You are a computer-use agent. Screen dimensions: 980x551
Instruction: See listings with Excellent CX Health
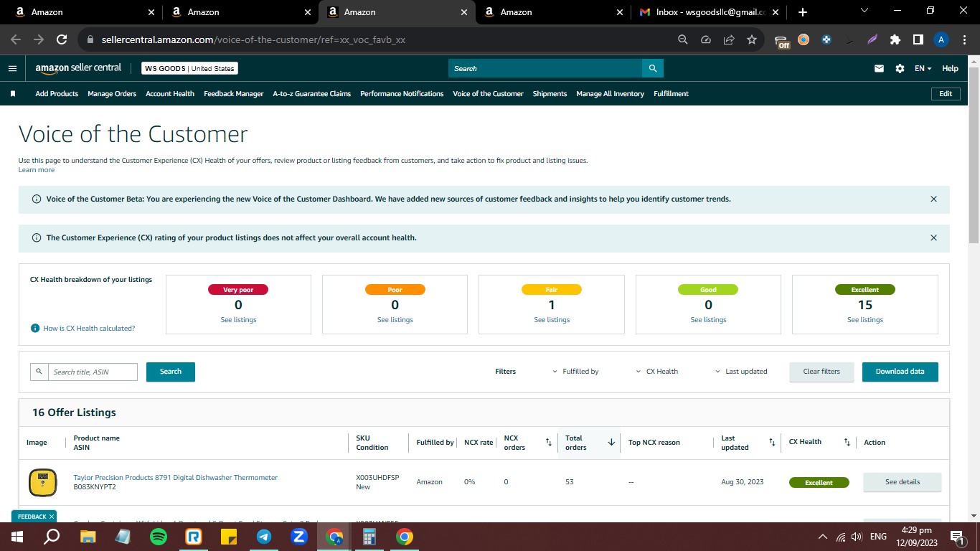(x=864, y=320)
